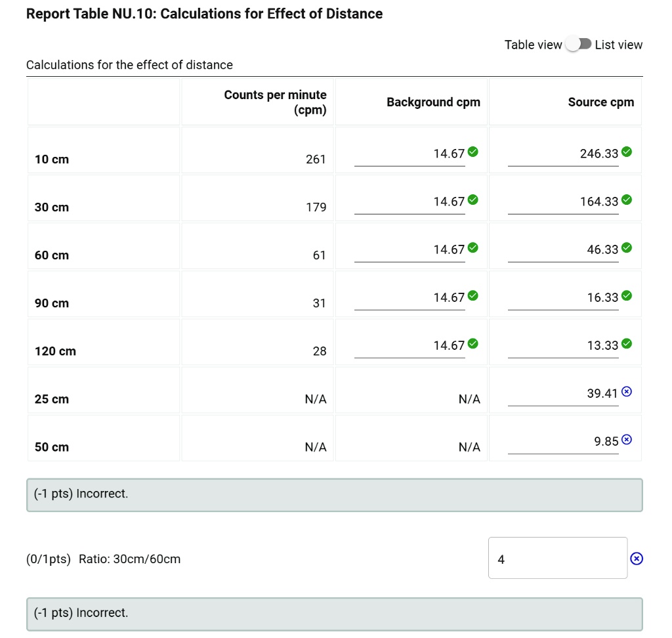This screenshot has width=672, height=638.
Task: Select the 'List view' label
Action: tap(618, 45)
